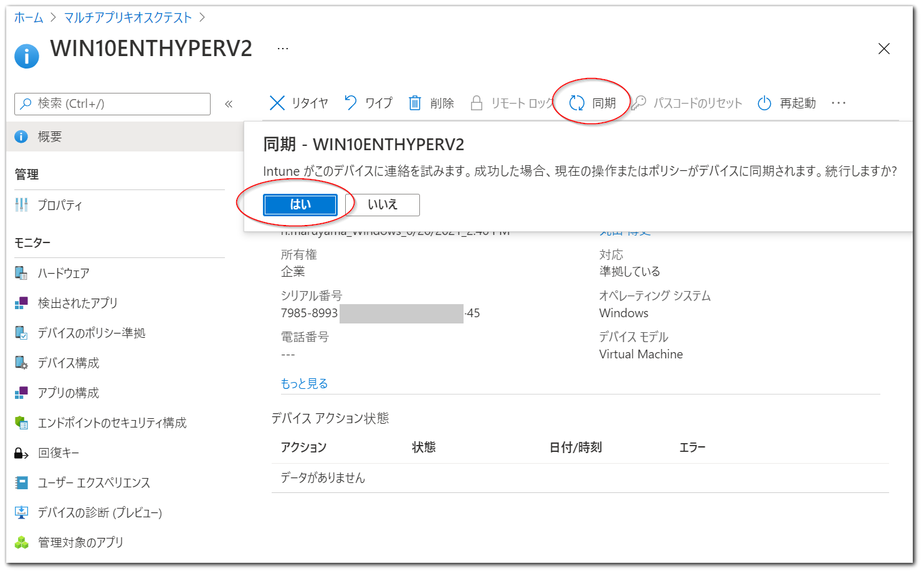Click the エラー column header

click(x=692, y=447)
